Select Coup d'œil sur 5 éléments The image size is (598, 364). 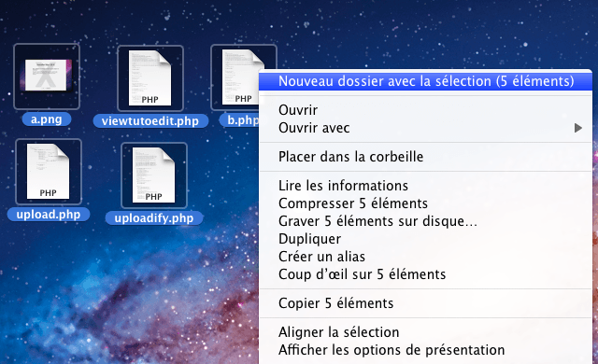coord(426,274)
